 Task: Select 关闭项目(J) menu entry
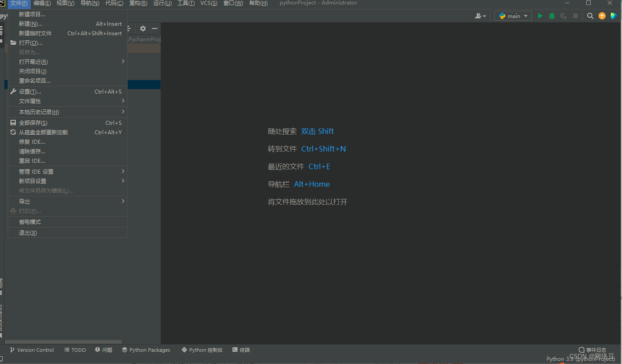[x=68, y=71]
